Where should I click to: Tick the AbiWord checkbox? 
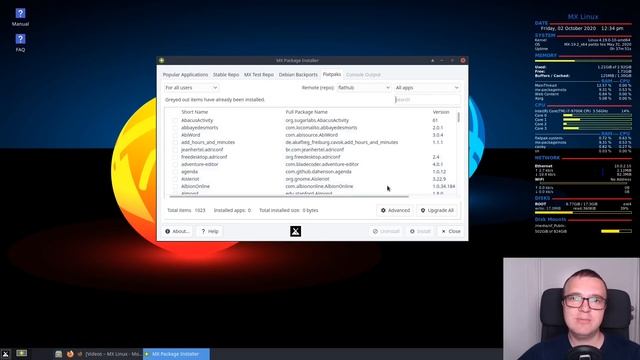pyautogui.click(x=175, y=135)
